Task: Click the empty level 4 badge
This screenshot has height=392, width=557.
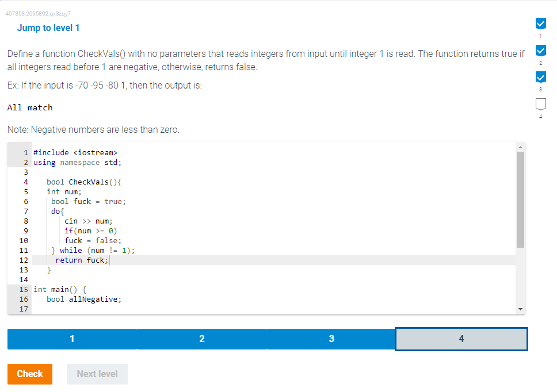Action: pos(540,103)
